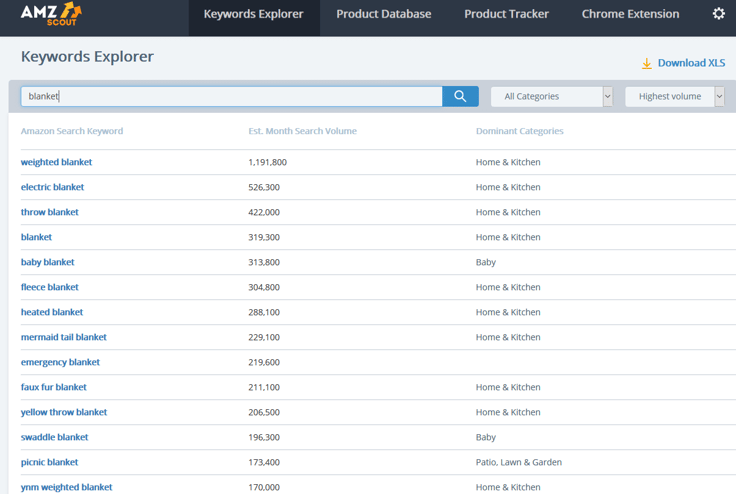
Task: Click Home & Kitchen in weighted blanket row
Action: click(508, 162)
